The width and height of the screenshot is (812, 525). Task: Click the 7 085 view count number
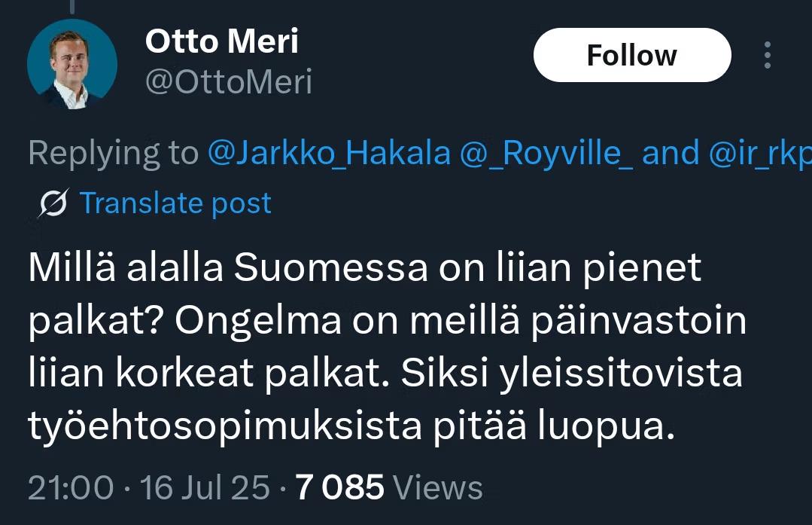[339, 487]
